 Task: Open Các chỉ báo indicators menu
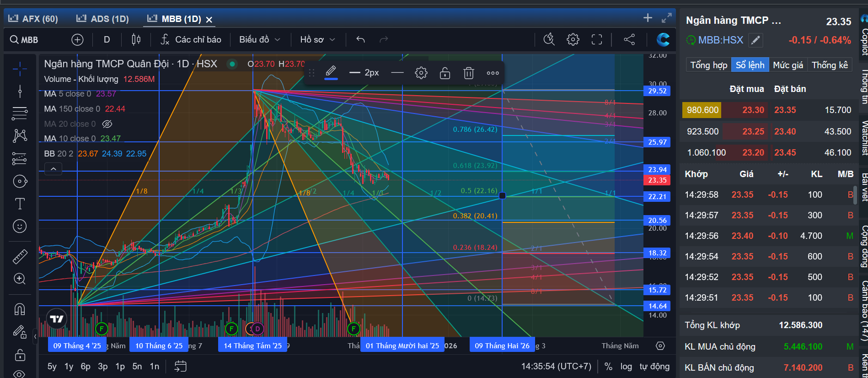[x=191, y=40]
